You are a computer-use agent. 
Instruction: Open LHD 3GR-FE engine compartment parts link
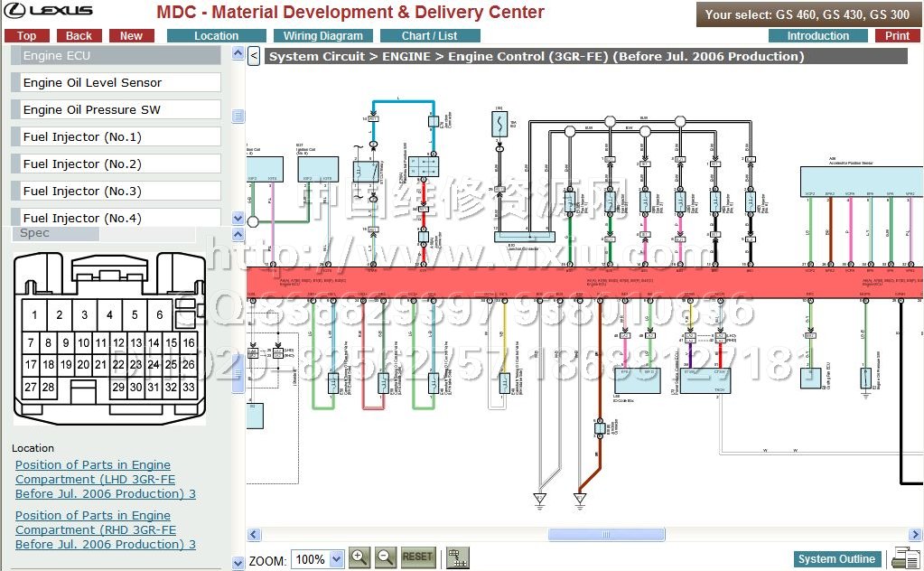(x=105, y=480)
